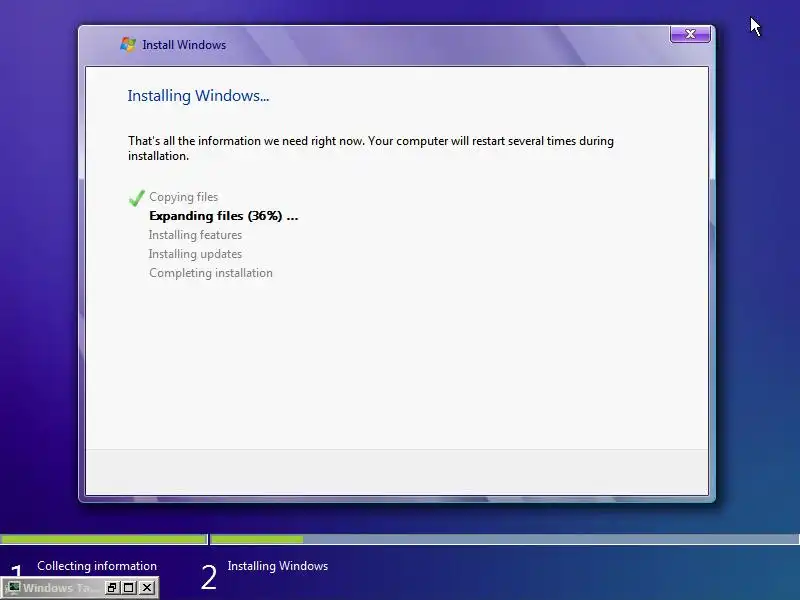Screen dimensions: 800x600
Task: Click the 'Collecting information' stage label
Action: (97, 566)
